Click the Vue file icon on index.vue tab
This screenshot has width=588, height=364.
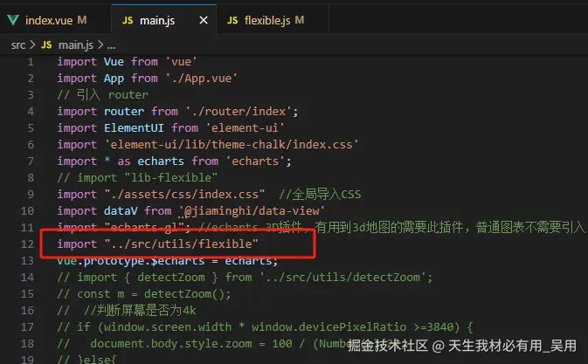(x=13, y=20)
